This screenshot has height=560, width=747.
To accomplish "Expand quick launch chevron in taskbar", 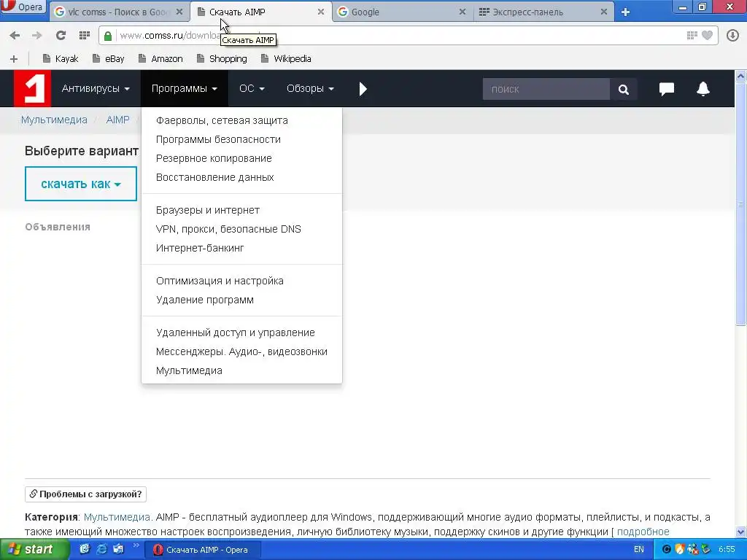I will 136,545.
